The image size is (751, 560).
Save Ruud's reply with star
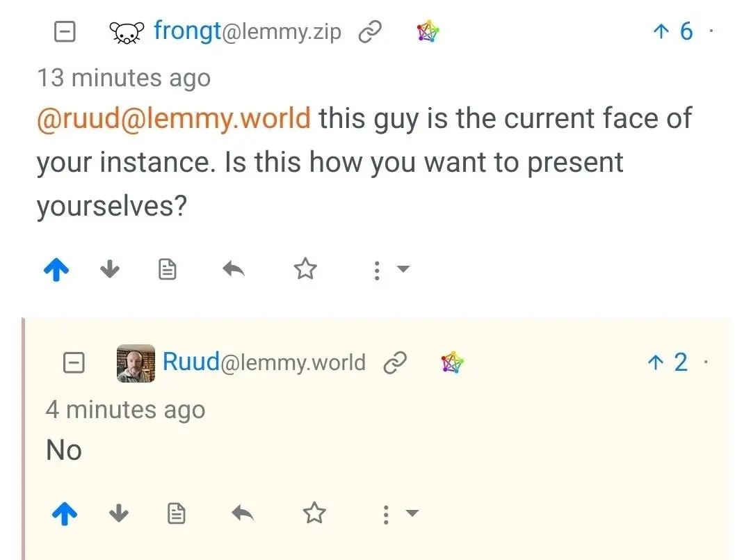tap(314, 515)
